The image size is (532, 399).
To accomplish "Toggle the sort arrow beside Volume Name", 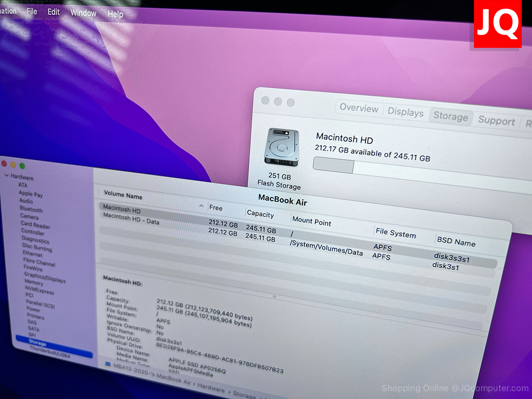I will [202, 207].
